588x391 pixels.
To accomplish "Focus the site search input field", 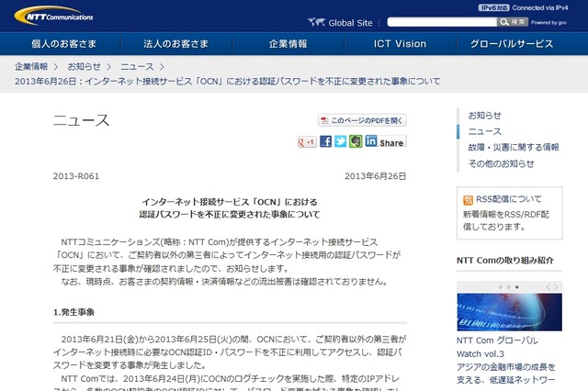I will 442,22.
